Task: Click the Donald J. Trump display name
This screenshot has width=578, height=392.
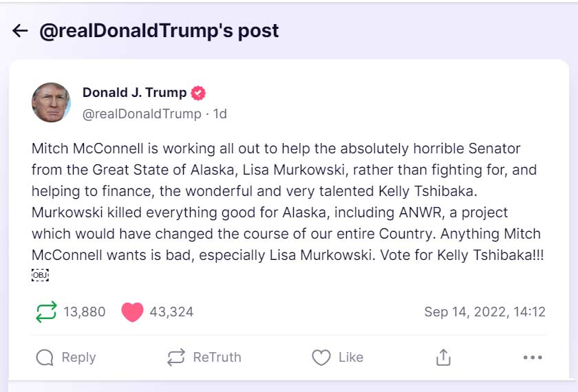Action: (x=134, y=92)
